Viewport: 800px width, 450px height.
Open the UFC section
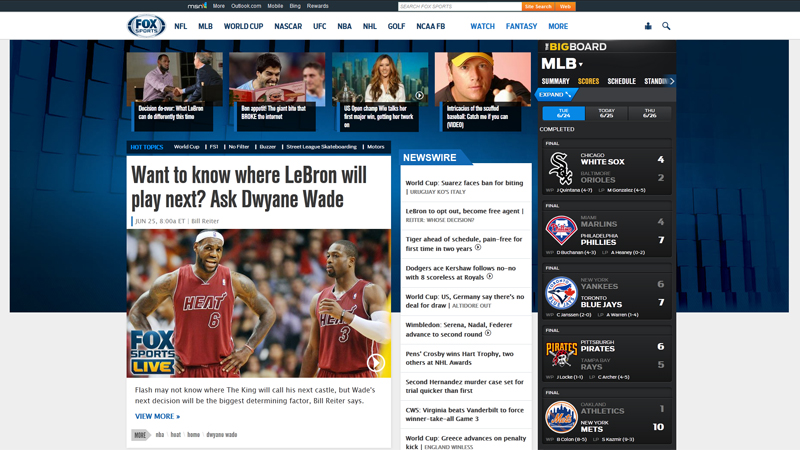click(x=319, y=26)
